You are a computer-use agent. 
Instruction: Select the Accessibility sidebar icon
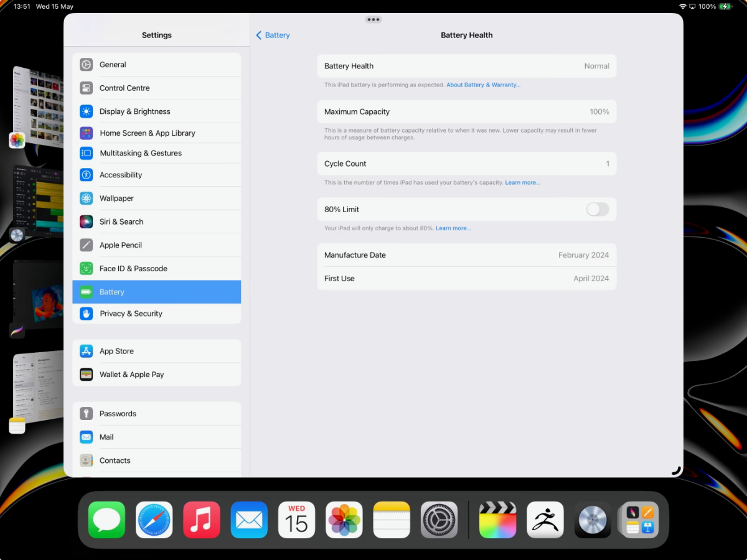[x=86, y=175]
